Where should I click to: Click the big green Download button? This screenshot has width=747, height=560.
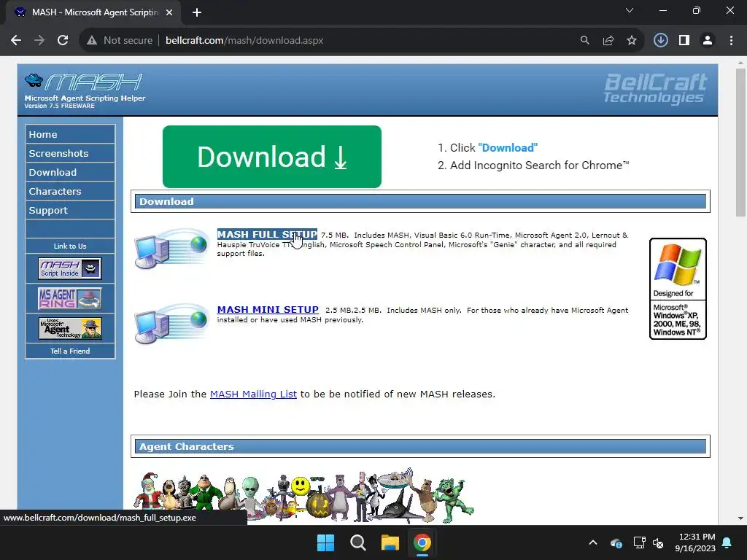[272, 157]
